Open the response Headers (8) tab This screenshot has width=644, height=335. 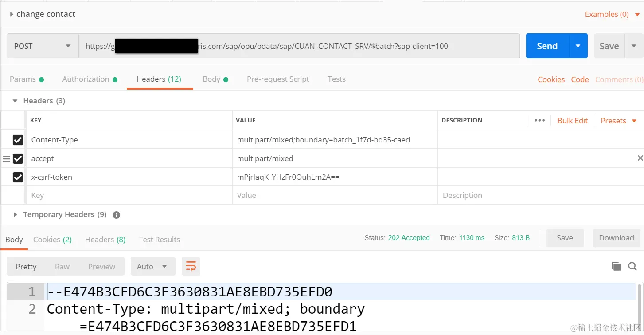[105, 240]
